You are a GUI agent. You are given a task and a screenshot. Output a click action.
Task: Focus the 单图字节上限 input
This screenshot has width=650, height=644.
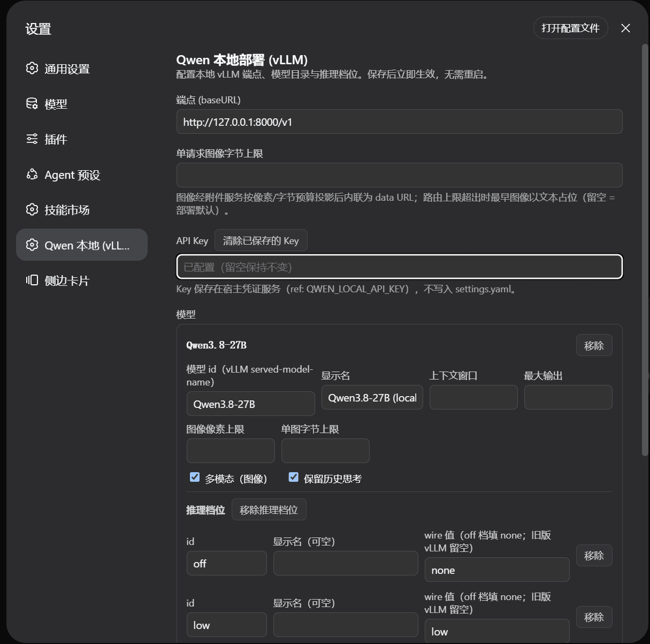tap(325, 451)
